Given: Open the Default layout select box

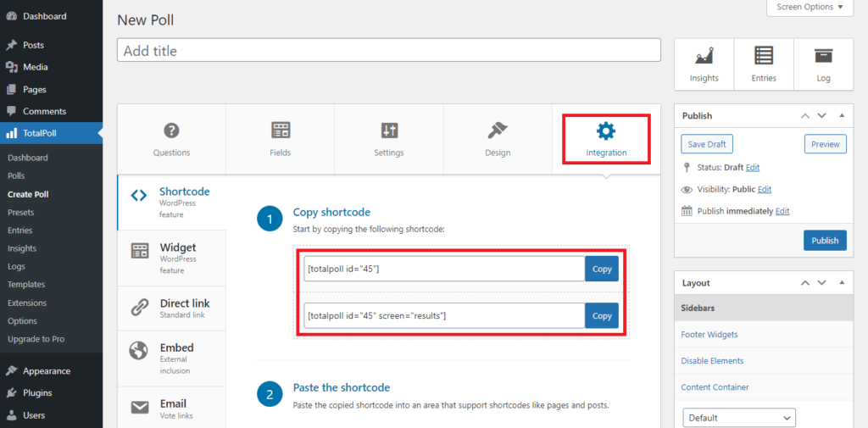Looking at the screenshot, I should pyautogui.click(x=739, y=418).
